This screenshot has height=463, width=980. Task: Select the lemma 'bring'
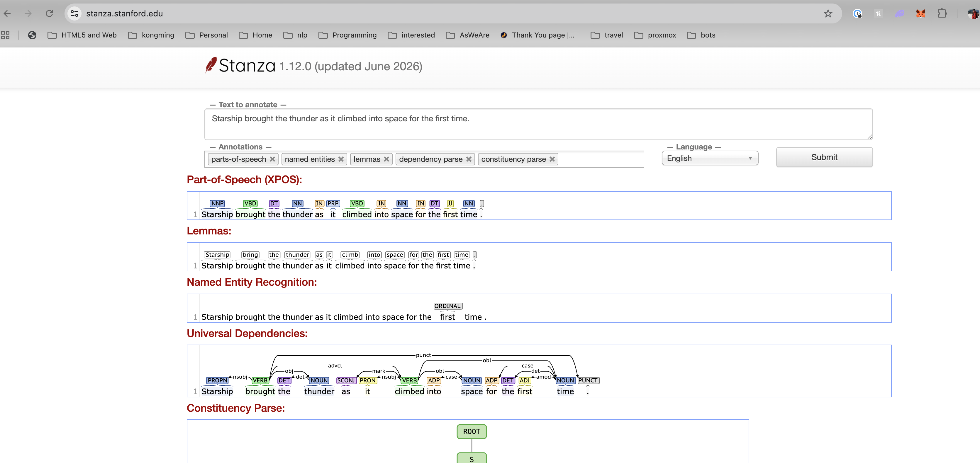(x=250, y=255)
